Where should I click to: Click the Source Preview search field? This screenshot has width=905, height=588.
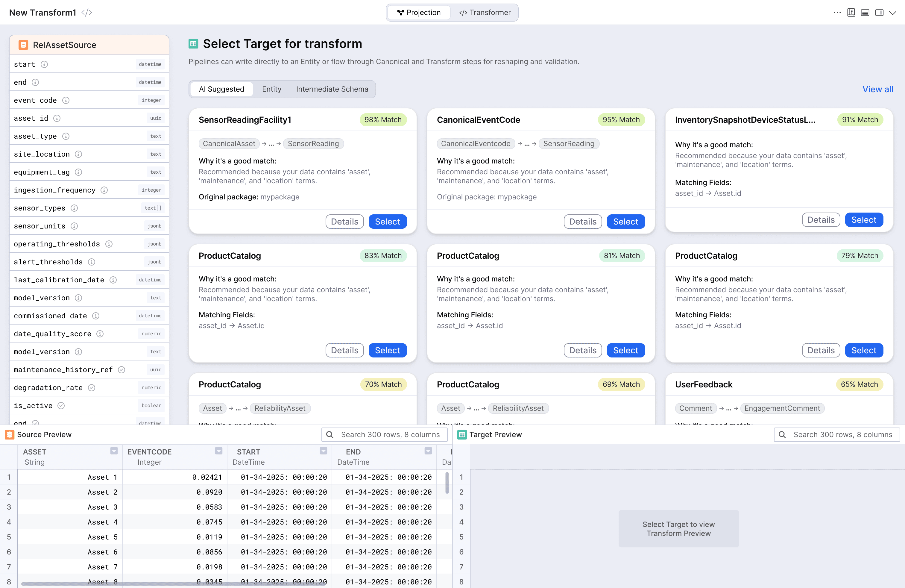(389, 434)
